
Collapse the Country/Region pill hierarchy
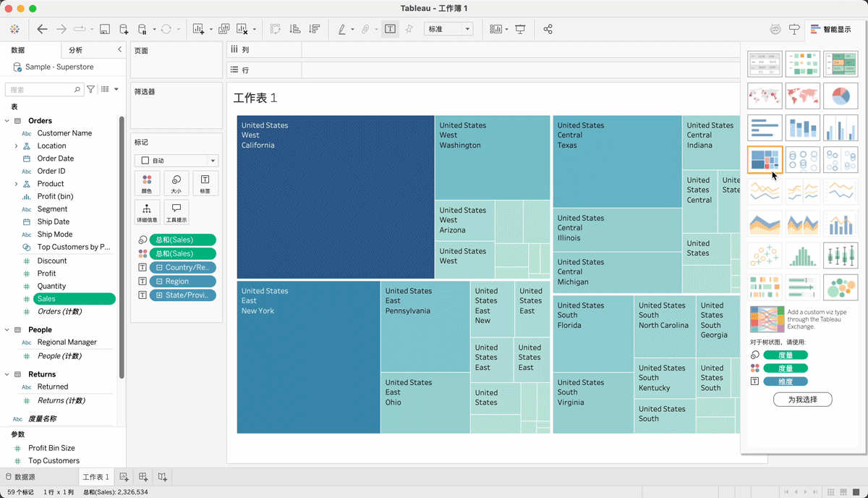point(159,268)
